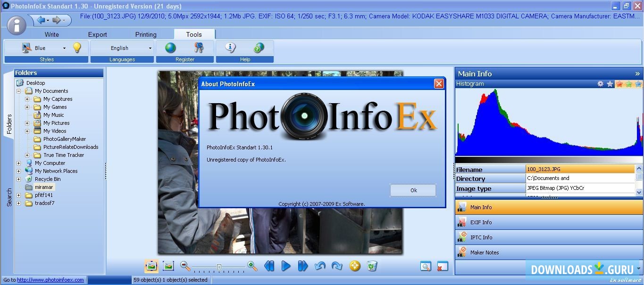
Task: Open the English language dropdown
Action: coord(150,48)
